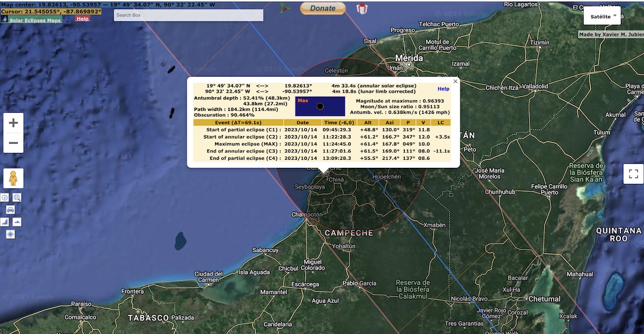Click the Donate button

[x=323, y=8]
